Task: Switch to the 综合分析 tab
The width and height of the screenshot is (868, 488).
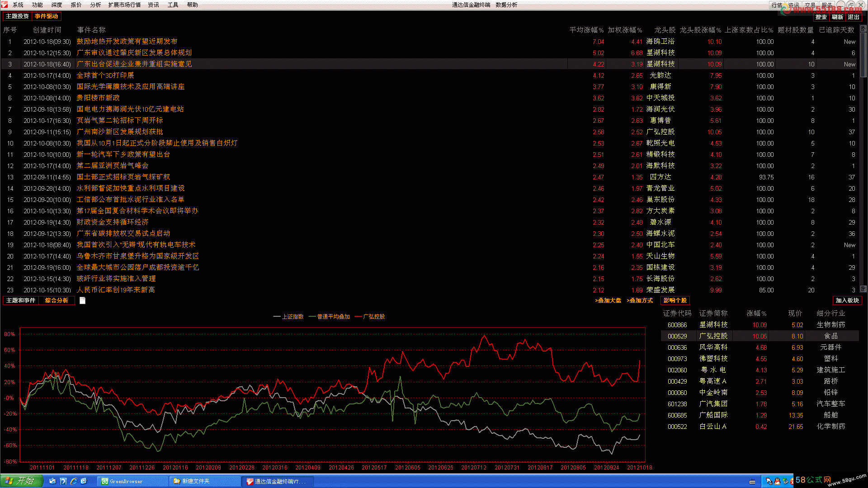Action: (x=57, y=300)
